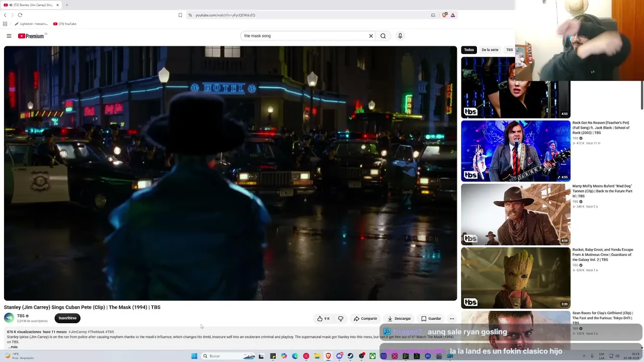Open the YouTube bookmark in bookmarks bar

pos(65,24)
